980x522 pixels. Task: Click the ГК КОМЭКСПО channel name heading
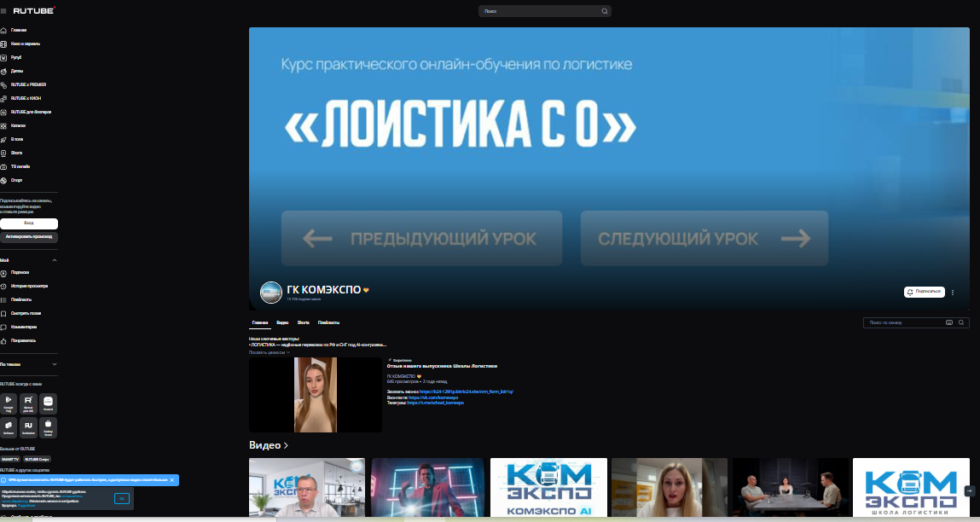point(324,290)
